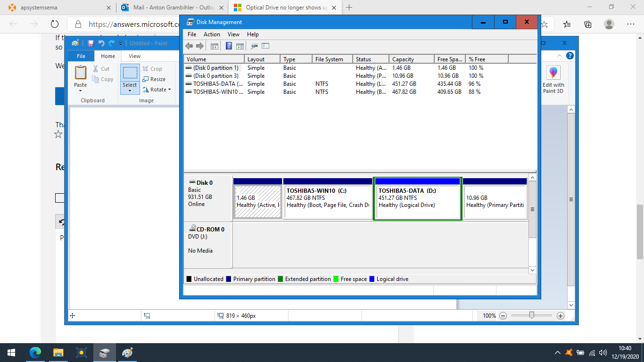Screen dimensions: 644x362
Task: Zoom in with the plus icon in Paint
Action: point(561,316)
